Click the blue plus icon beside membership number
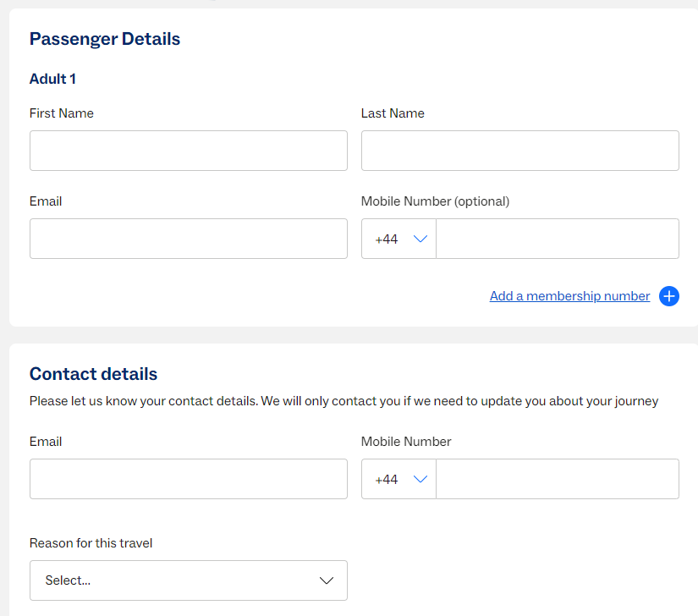This screenshot has width=698, height=616. click(x=668, y=296)
